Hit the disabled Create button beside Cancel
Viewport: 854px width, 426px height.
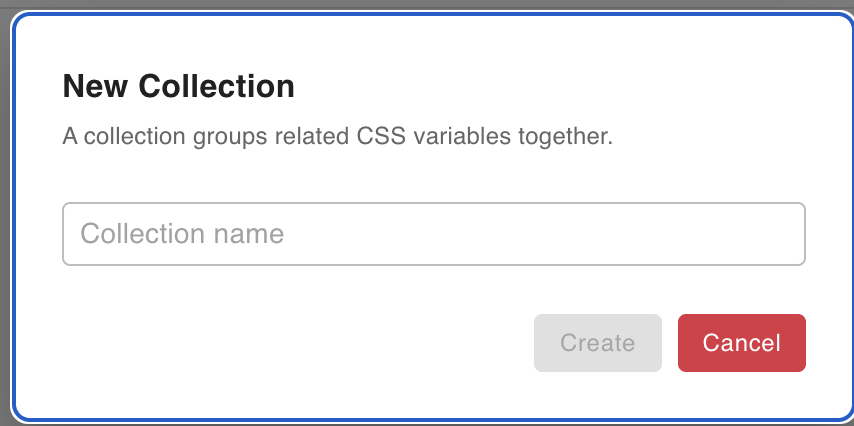pos(598,343)
